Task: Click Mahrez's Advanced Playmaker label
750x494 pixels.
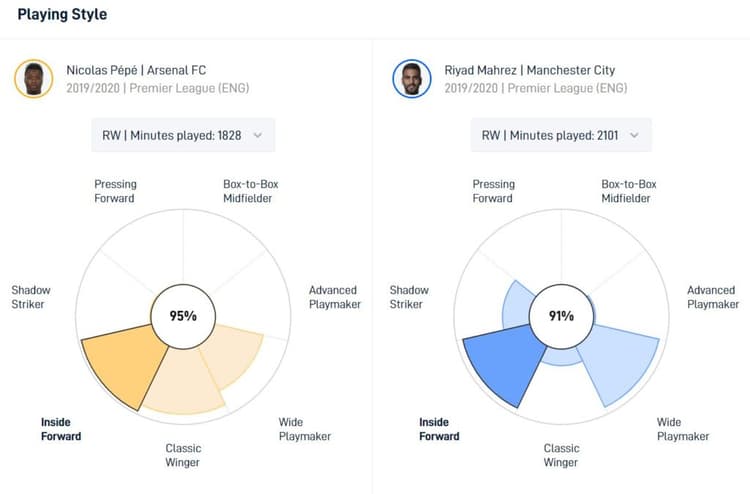Action: (x=711, y=297)
